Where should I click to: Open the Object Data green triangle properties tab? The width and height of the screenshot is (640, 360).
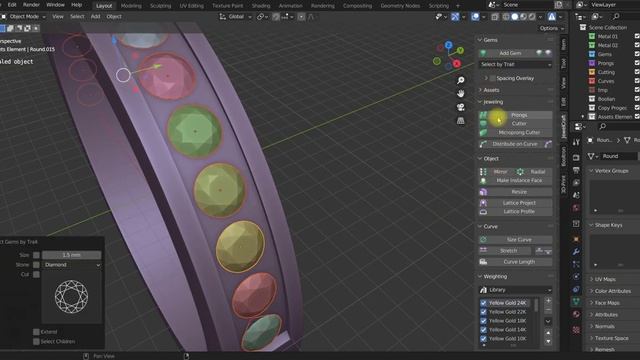[576, 302]
